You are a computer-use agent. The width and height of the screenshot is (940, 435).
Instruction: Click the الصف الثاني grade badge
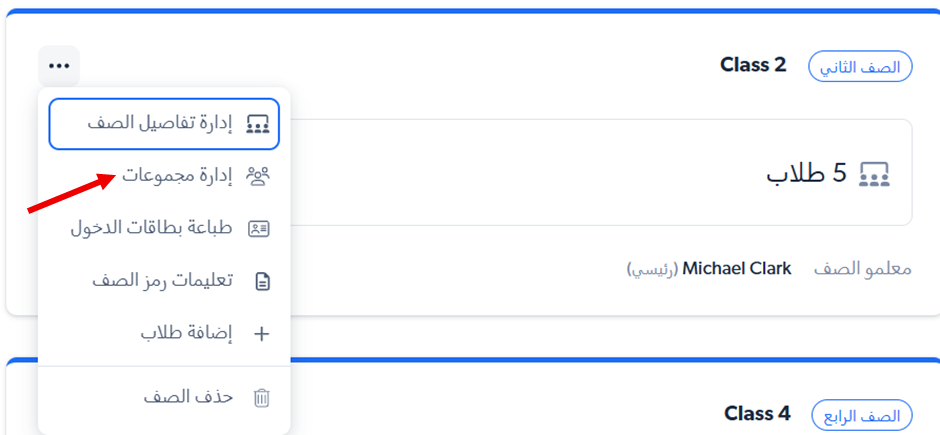(860, 67)
